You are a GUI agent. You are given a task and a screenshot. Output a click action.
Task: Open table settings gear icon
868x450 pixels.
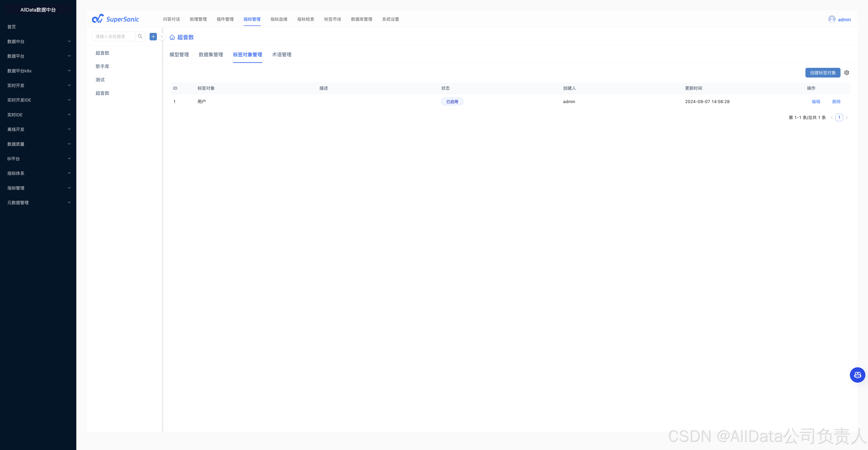(x=846, y=73)
